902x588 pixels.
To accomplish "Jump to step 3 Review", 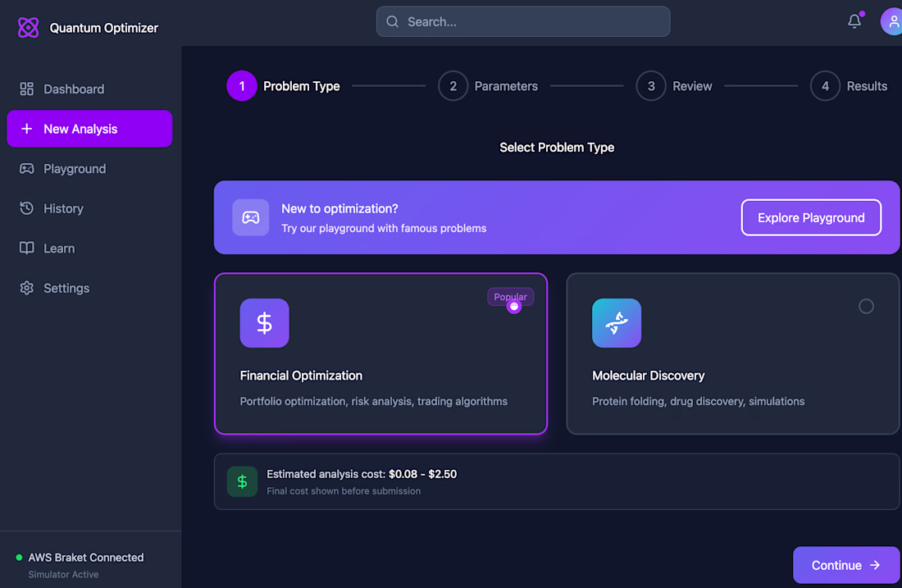I will (x=674, y=86).
